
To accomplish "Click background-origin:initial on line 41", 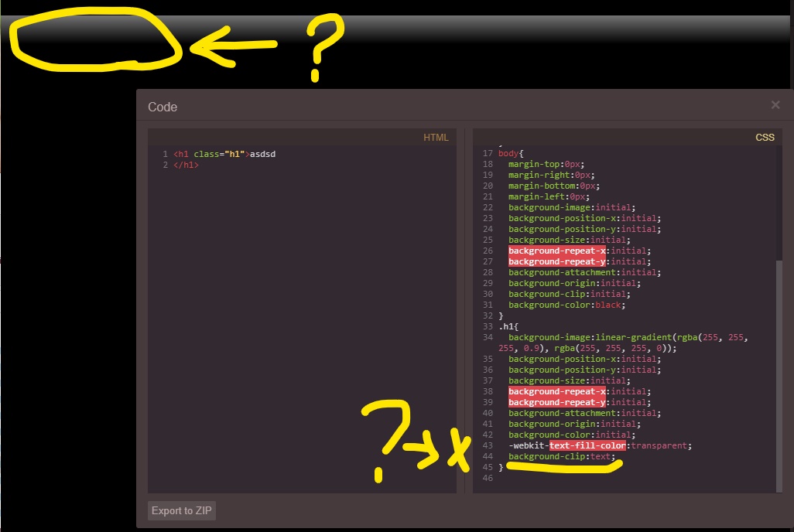I will pyautogui.click(x=574, y=425).
